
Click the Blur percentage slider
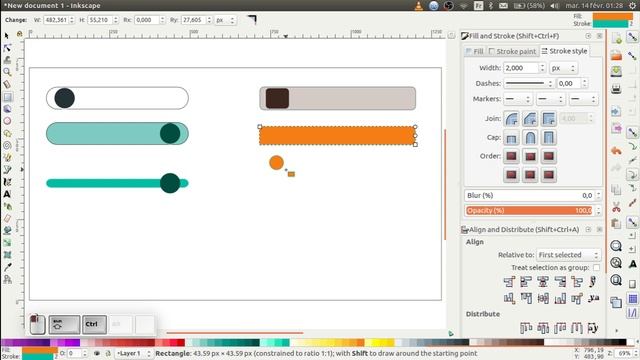pos(529,196)
